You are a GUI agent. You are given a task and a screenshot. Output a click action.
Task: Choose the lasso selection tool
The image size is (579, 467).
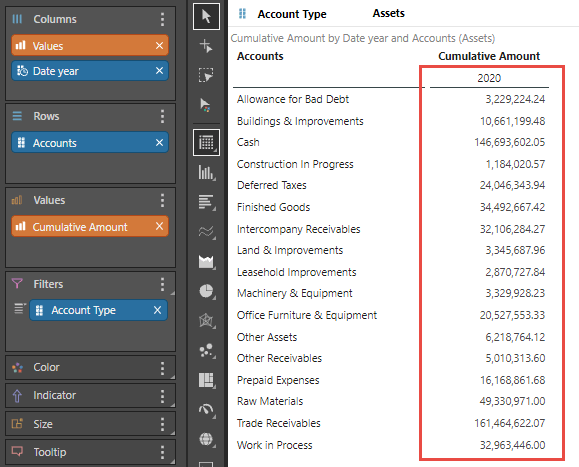tap(206, 75)
